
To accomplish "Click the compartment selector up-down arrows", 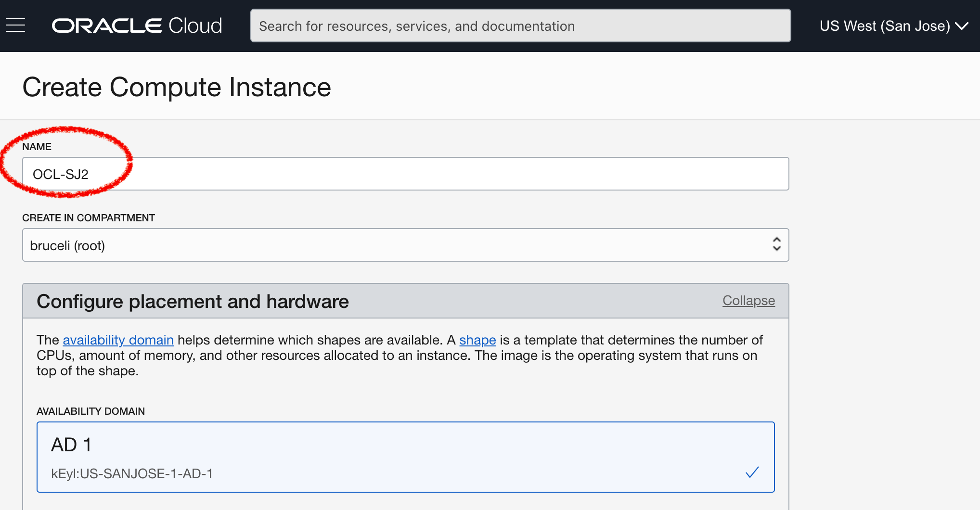I will tap(776, 244).
